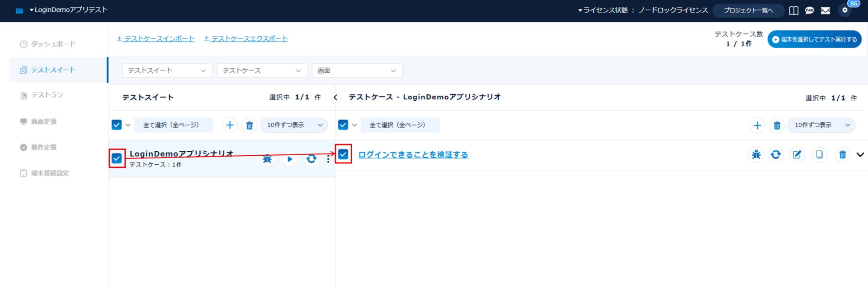Delete the ログインできることを検証する test case row
868x288 pixels.
(x=842, y=155)
